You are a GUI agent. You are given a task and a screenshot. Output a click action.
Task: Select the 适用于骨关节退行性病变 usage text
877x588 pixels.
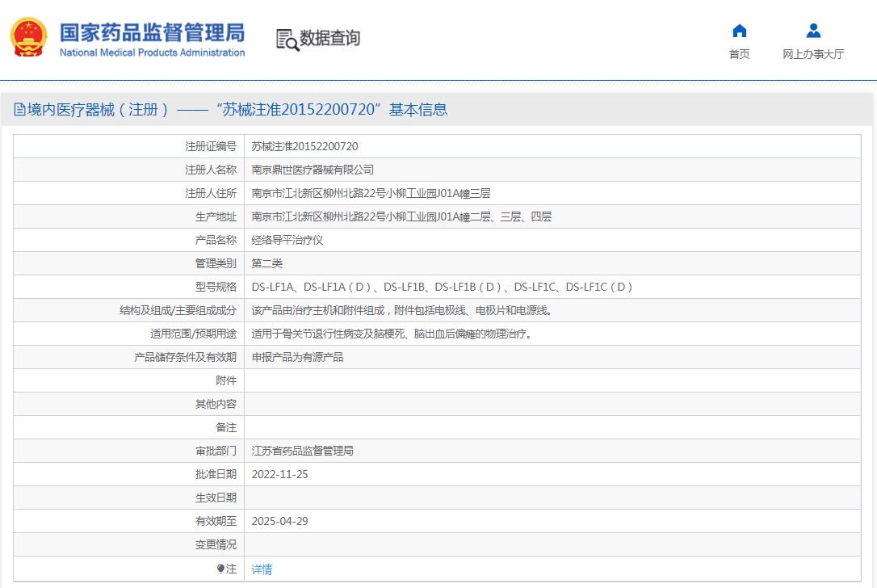(392, 334)
